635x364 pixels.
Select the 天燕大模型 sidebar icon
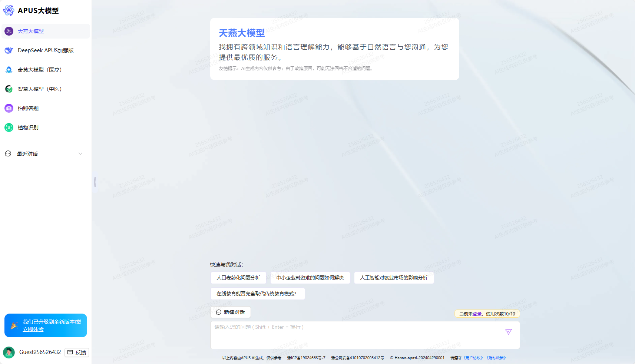click(x=9, y=31)
